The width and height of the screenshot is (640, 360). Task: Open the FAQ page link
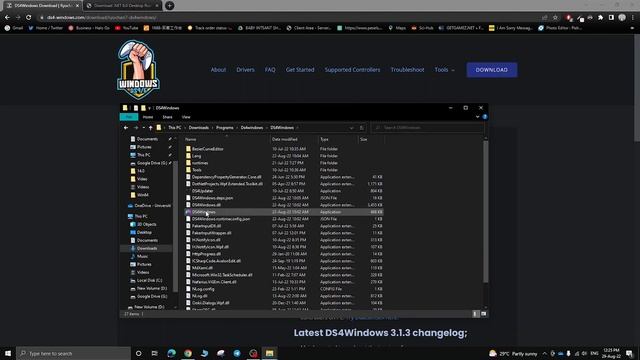click(270, 70)
